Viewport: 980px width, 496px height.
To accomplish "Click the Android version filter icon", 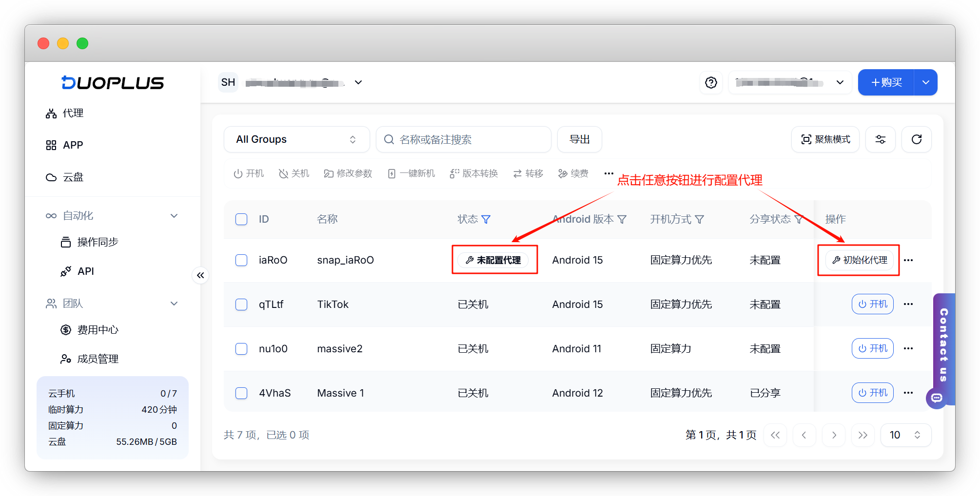I will point(622,220).
